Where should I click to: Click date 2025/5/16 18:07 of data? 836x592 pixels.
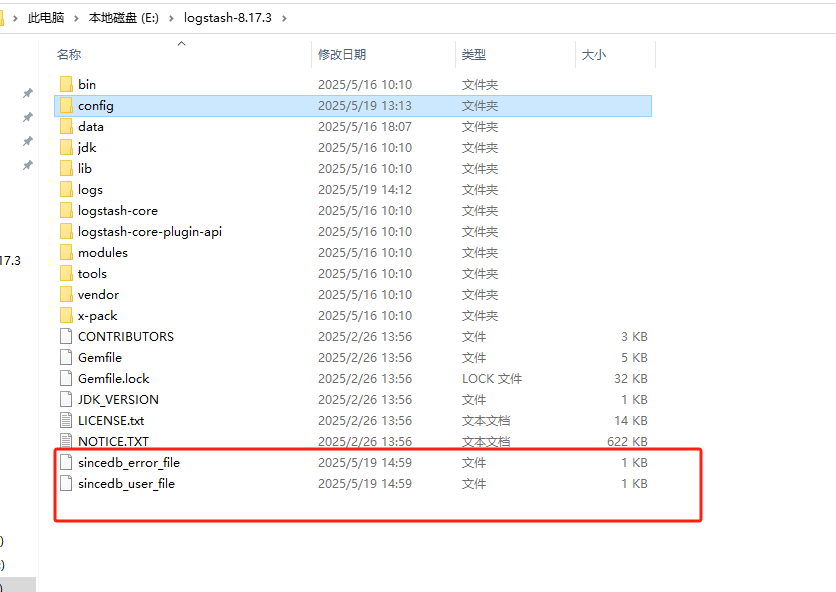tap(365, 126)
